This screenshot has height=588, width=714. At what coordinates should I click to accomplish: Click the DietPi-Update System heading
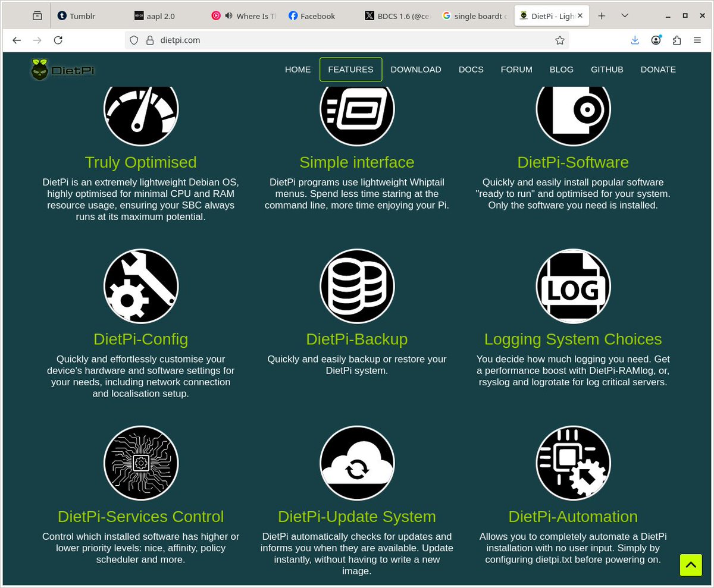pyautogui.click(x=357, y=517)
